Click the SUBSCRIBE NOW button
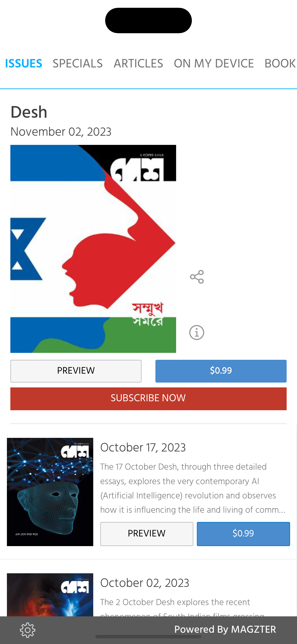 (148, 399)
